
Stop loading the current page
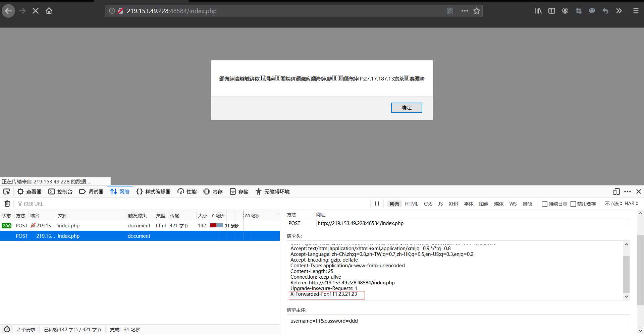click(36, 11)
